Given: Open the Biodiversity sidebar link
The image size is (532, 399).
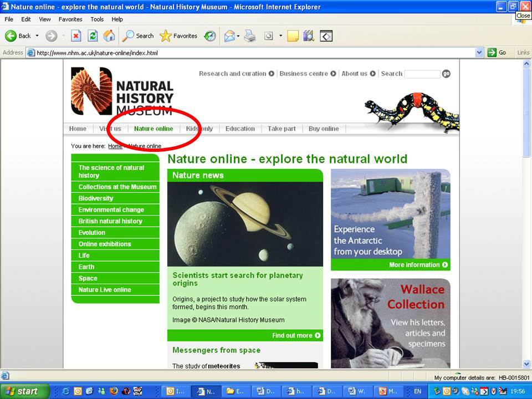Looking at the screenshot, I should (115, 198).
